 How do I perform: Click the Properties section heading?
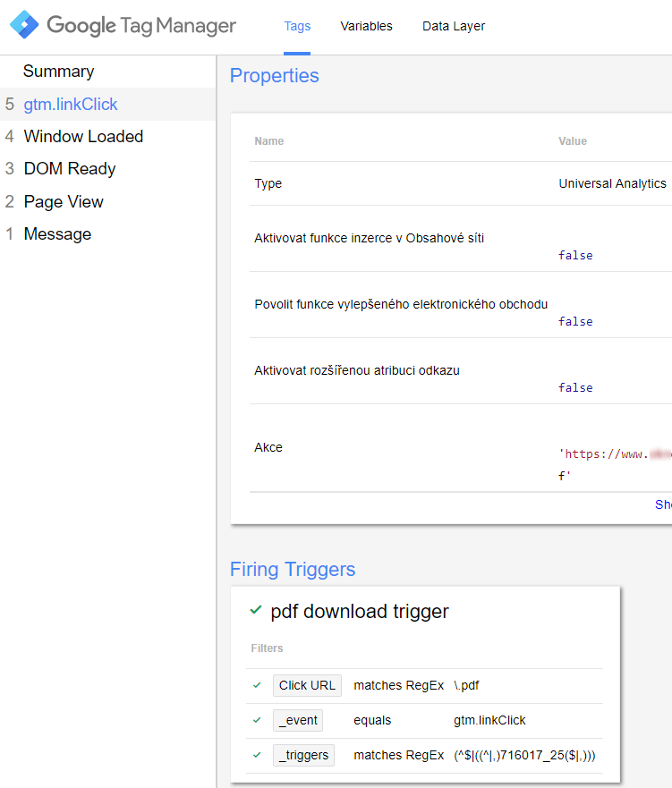(x=274, y=75)
